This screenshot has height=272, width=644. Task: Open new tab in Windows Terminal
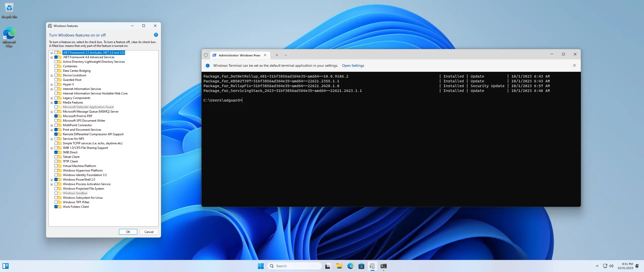pyautogui.click(x=277, y=55)
